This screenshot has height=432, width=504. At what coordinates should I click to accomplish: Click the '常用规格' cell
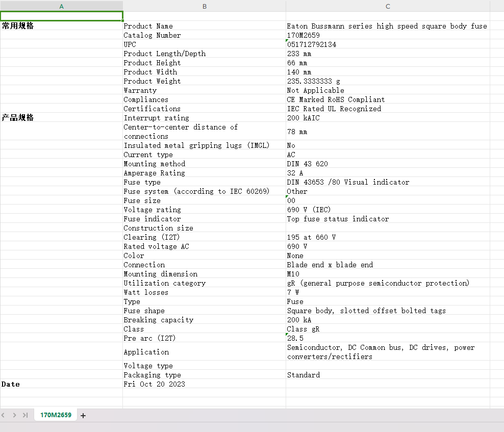point(61,26)
